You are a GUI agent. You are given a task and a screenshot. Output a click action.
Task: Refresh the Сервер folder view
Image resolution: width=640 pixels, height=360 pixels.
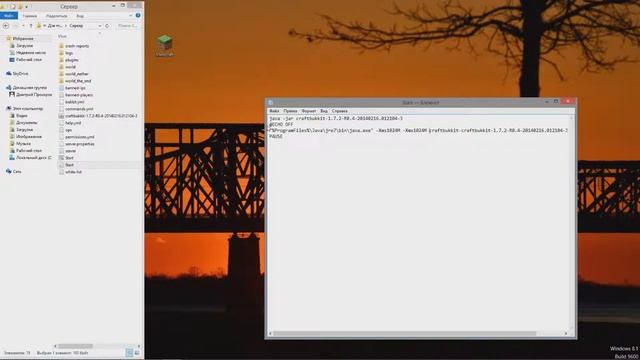tap(107, 26)
